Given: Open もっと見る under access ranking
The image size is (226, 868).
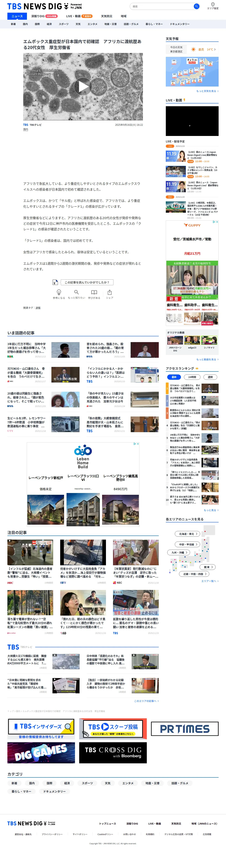Looking at the screenshot, I should [211, 510].
